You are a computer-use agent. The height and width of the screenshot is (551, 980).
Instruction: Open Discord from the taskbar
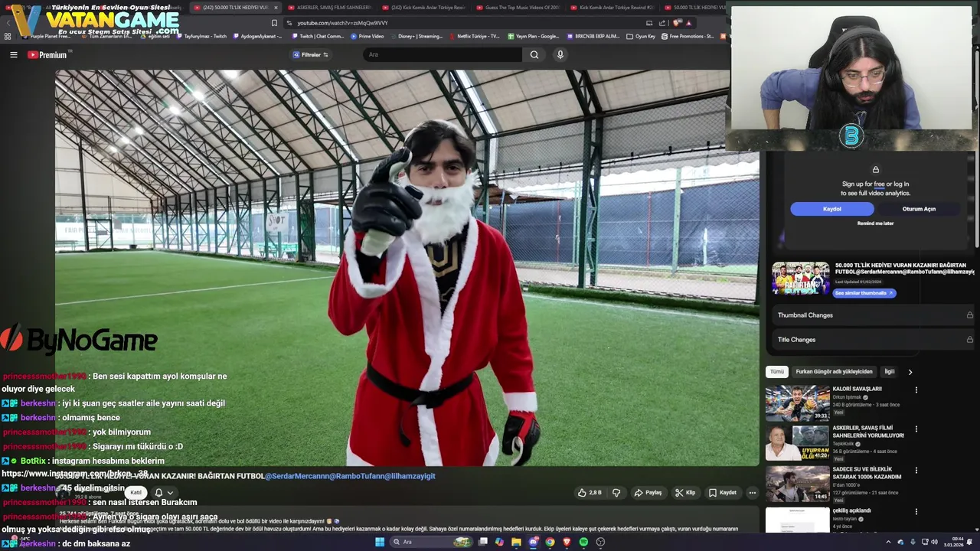pos(533,542)
